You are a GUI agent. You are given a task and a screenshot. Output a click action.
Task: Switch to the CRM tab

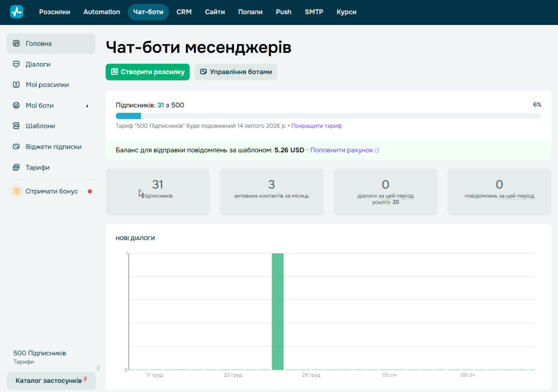pyautogui.click(x=184, y=12)
